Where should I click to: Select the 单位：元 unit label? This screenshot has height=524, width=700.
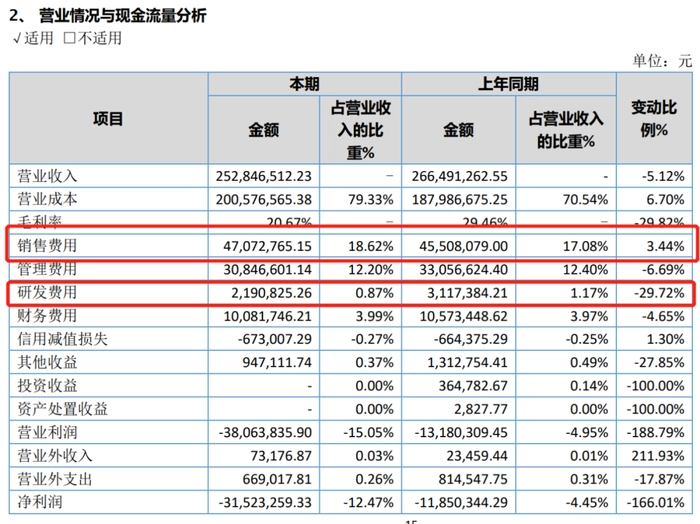tap(661, 60)
